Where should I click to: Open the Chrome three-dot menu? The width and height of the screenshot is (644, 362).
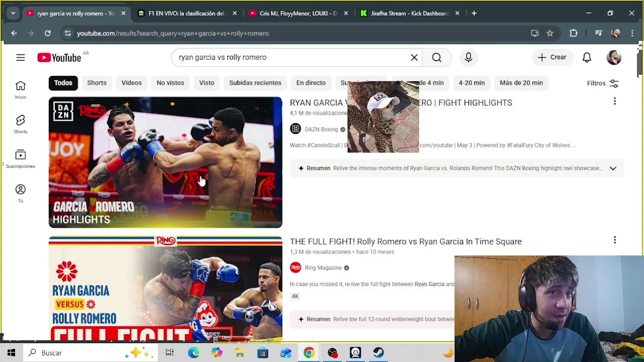coord(632,33)
